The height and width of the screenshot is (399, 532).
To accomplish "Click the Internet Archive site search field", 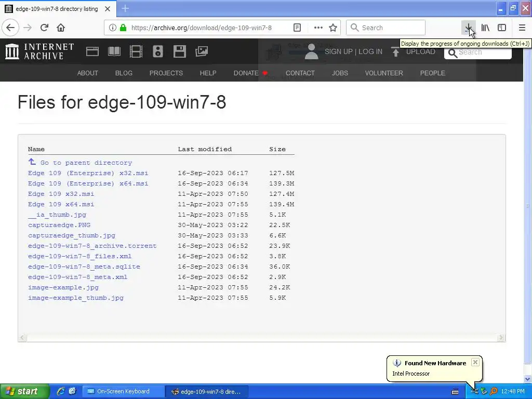I will point(478,52).
